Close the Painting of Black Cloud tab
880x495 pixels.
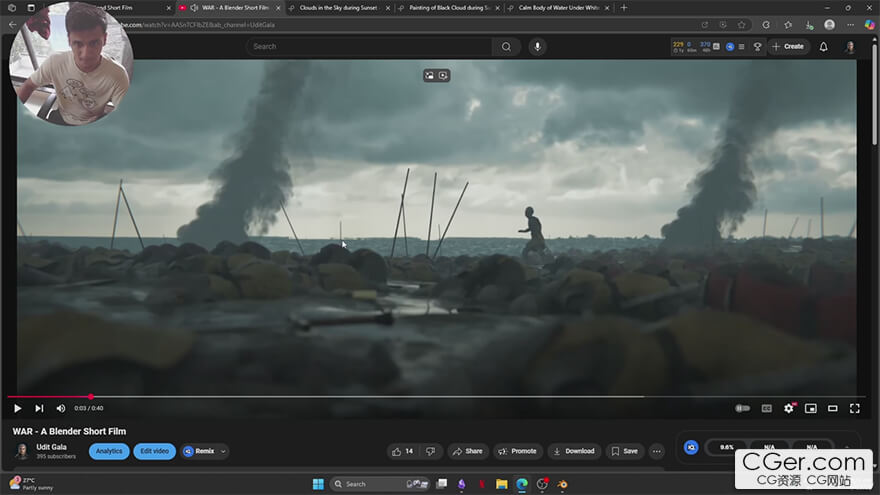pos(497,8)
